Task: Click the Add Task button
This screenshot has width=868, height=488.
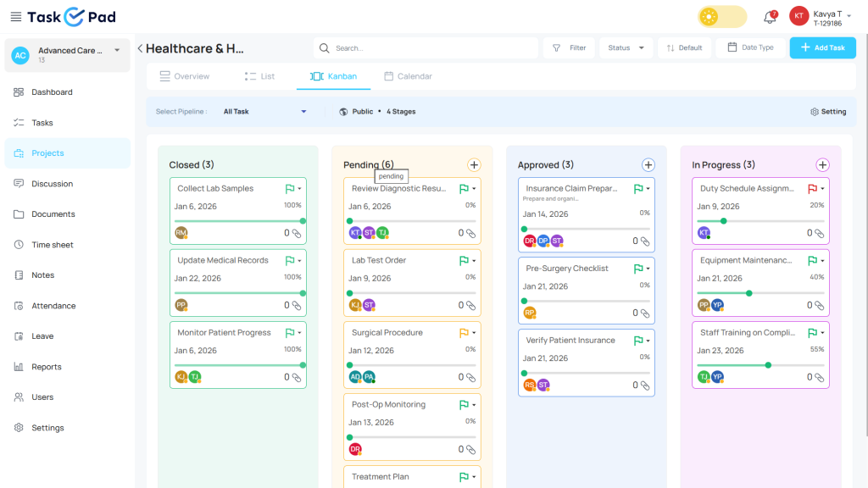Action: pos(822,48)
